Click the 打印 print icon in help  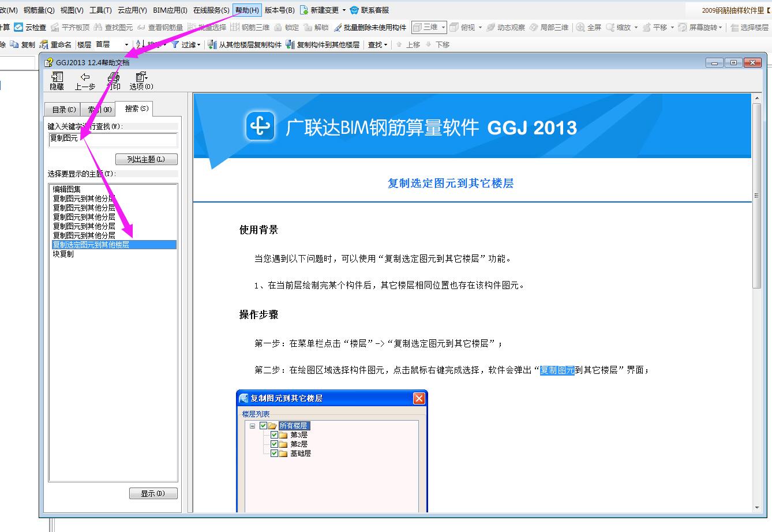point(114,77)
